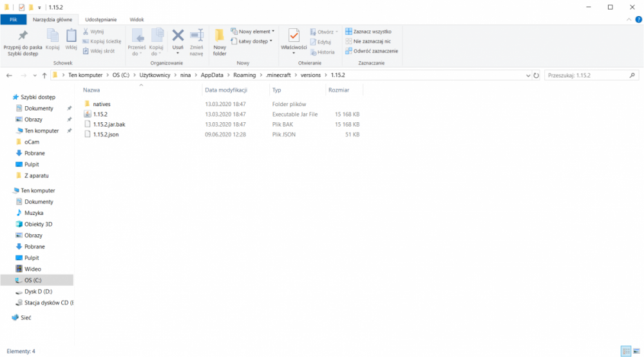
Task: Open the address bar history dropdown
Action: coord(528,75)
